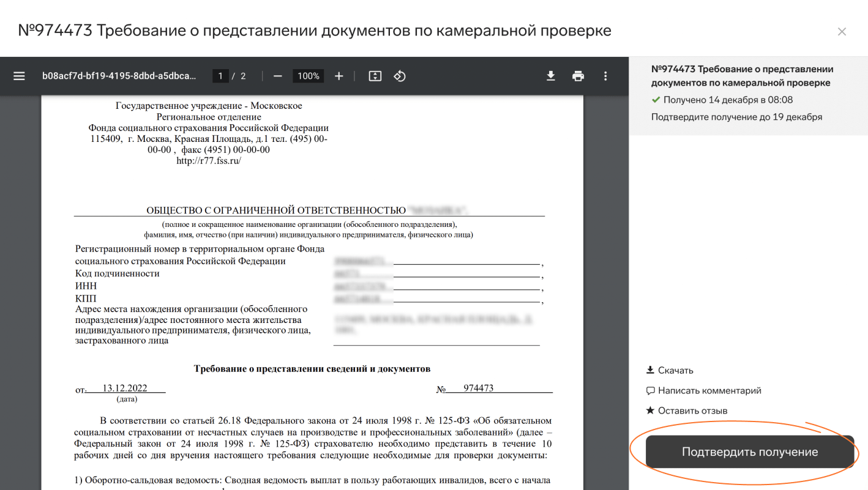Open the PDF viewer more actions menu
Screen dimensions: 868x490
[x=605, y=76]
